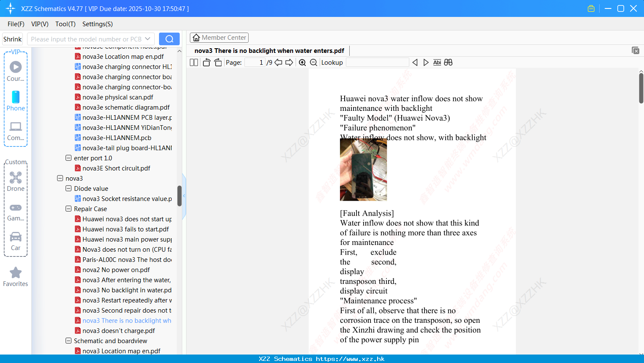This screenshot has height=363, width=644.
Task: Click the file tree vertical scrollbar
Action: [179, 196]
